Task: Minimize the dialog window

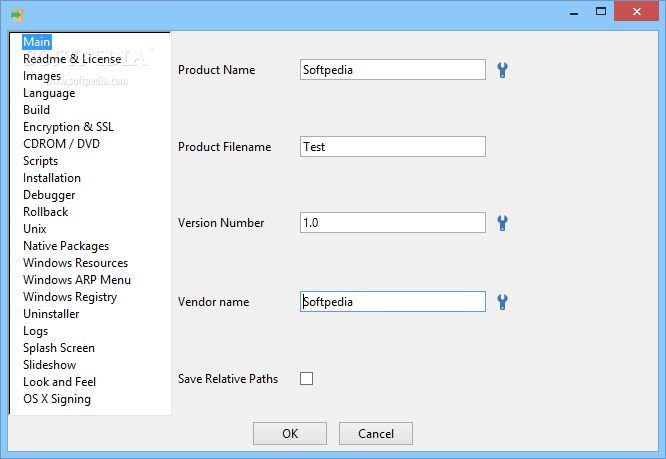Action: pyautogui.click(x=574, y=12)
